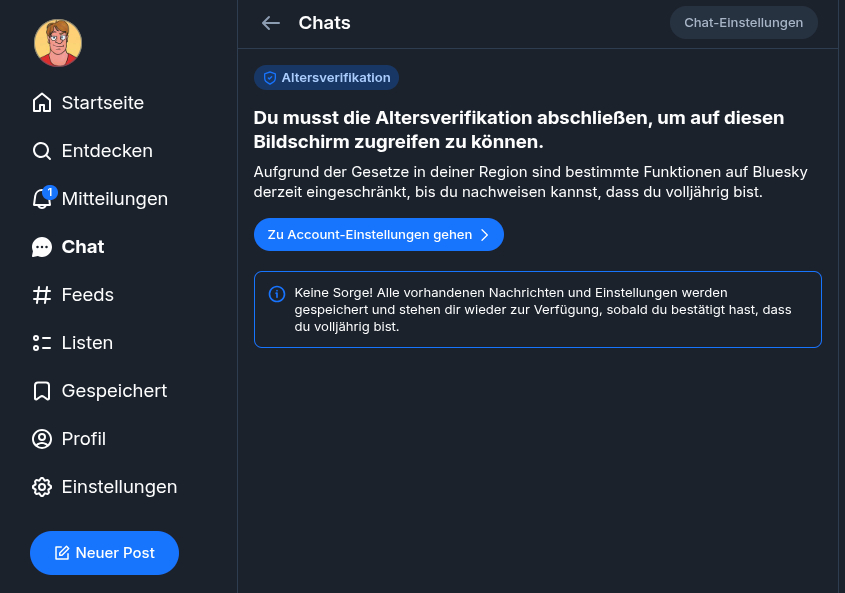Create a post with Neuer Post
Screen dimensions: 845x593
coord(104,553)
